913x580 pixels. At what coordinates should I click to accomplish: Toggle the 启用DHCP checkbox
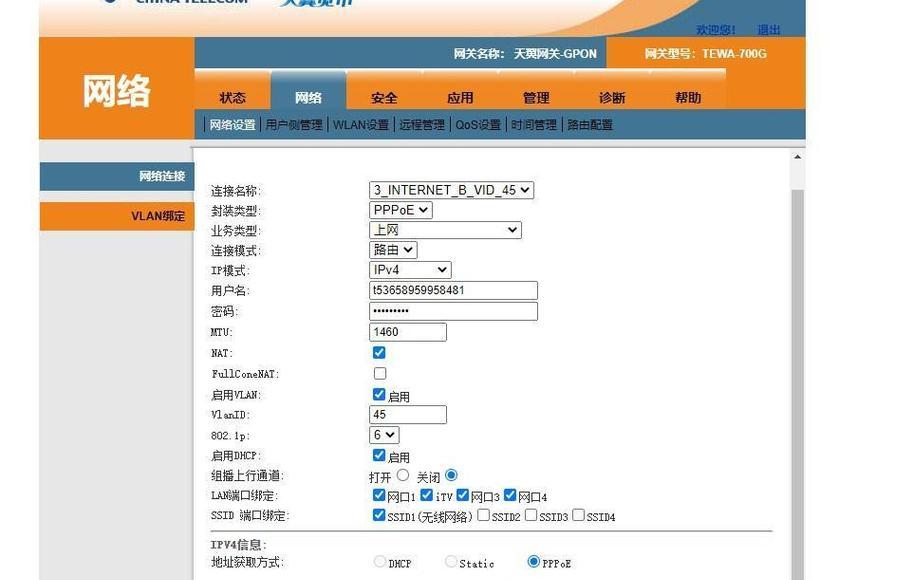tap(379, 455)
